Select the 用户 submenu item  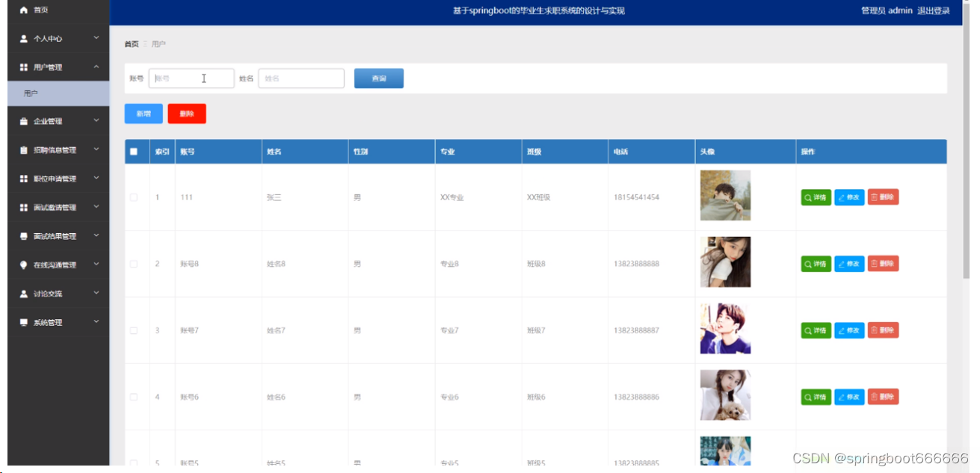click(x=58, y=93)
